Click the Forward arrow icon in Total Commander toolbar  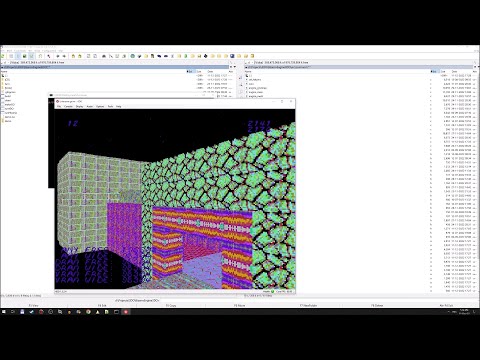tap(64, 56)
